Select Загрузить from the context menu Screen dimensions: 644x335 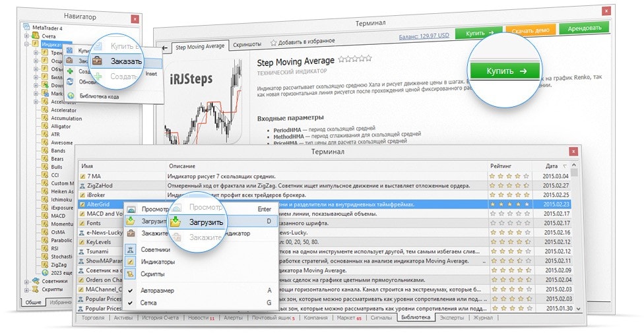(x=205, y=222)
